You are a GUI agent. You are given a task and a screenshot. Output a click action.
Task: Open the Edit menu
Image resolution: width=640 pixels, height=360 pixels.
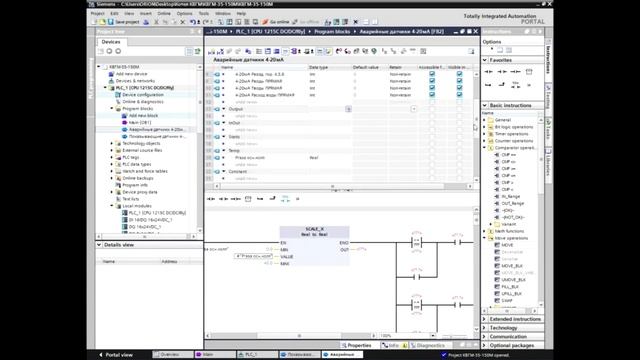114,13
